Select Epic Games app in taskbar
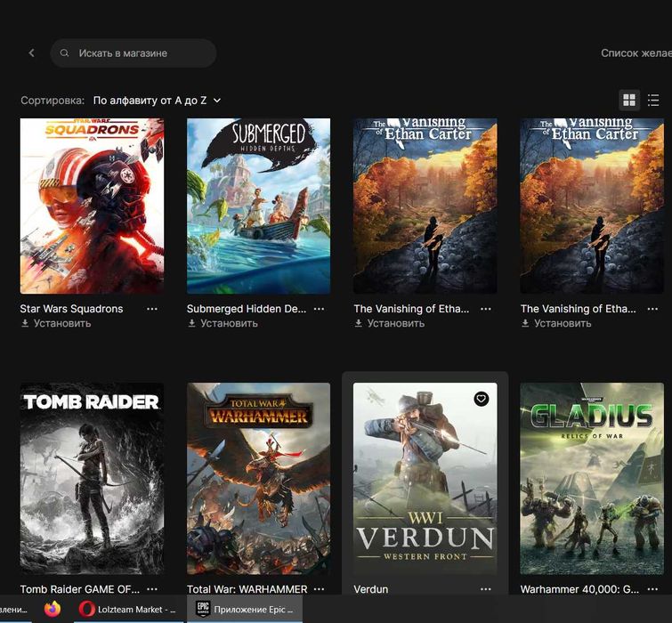 coord(244,609)
